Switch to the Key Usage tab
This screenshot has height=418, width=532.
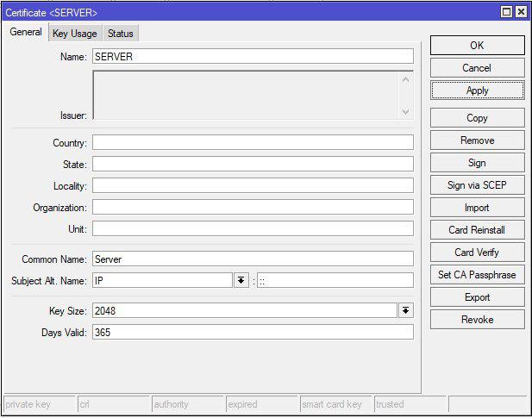tap(75, 34)
